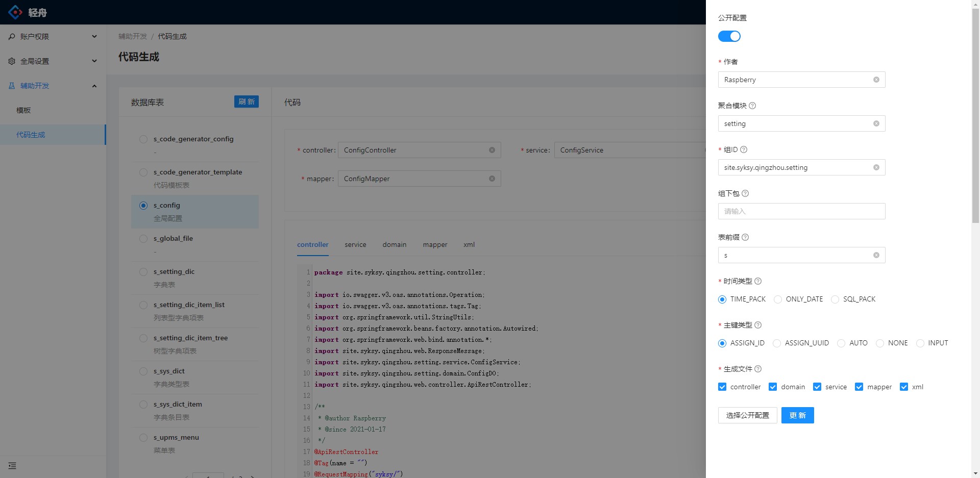Image resolution: width=980 pixels, height=478 pixels.
Task: Select the s_sys_dict table radio
Action: (x=143, y=371)
